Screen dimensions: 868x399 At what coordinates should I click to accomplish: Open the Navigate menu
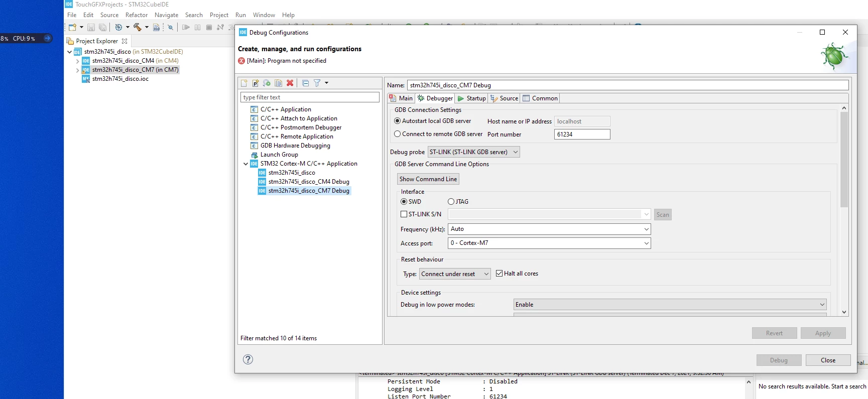tap(166, 15)
